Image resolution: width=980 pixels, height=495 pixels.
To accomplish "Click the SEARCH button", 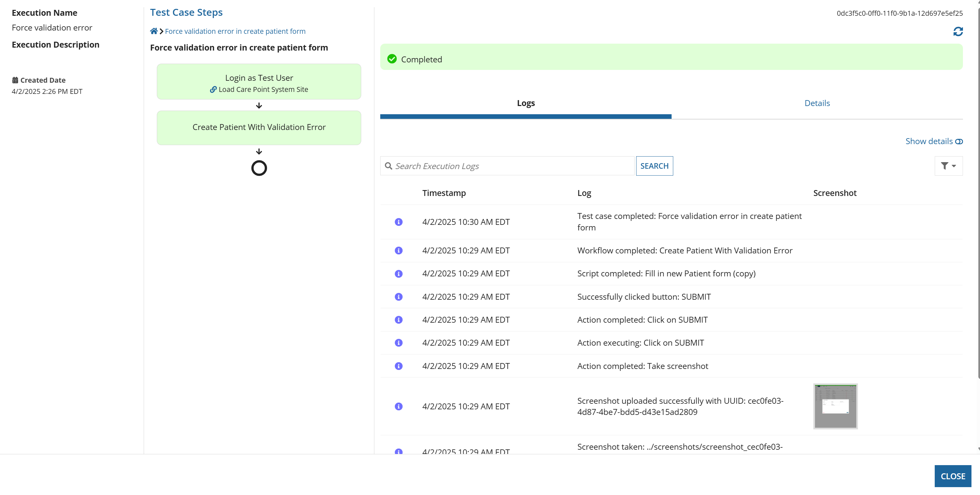I will 654,166.
